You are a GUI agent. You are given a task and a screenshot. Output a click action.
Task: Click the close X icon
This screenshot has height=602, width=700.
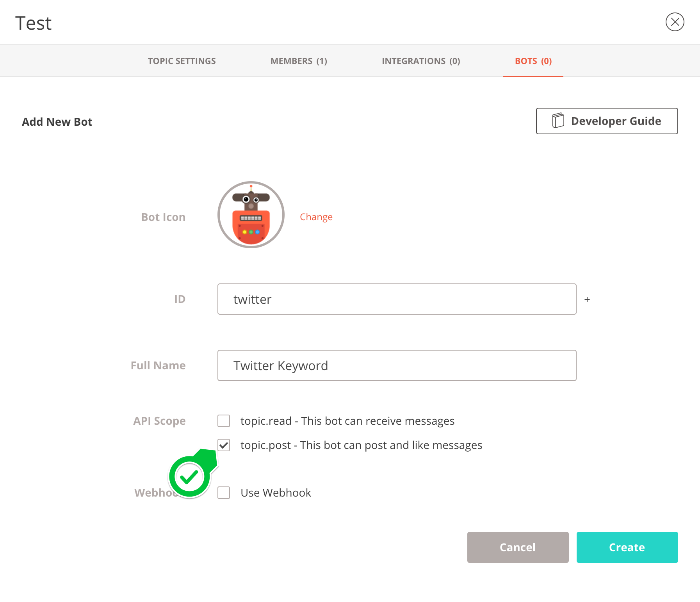(x=675, y=22)
